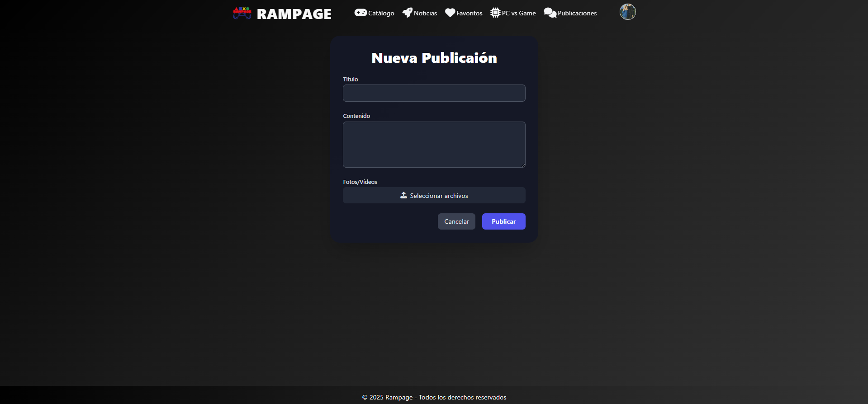Click the chat bubbles Publicaciones icon
Viewport: 868px width, 404px height.
550,13
